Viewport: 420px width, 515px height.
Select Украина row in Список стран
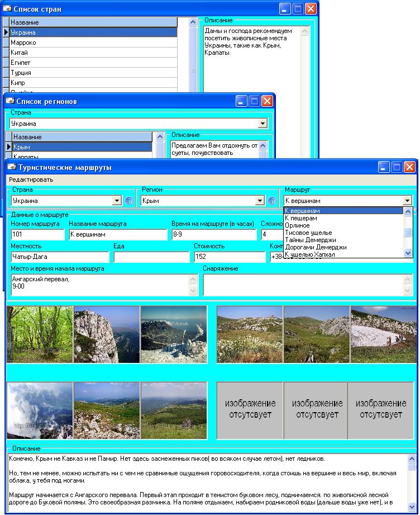[x=93, y=32]
